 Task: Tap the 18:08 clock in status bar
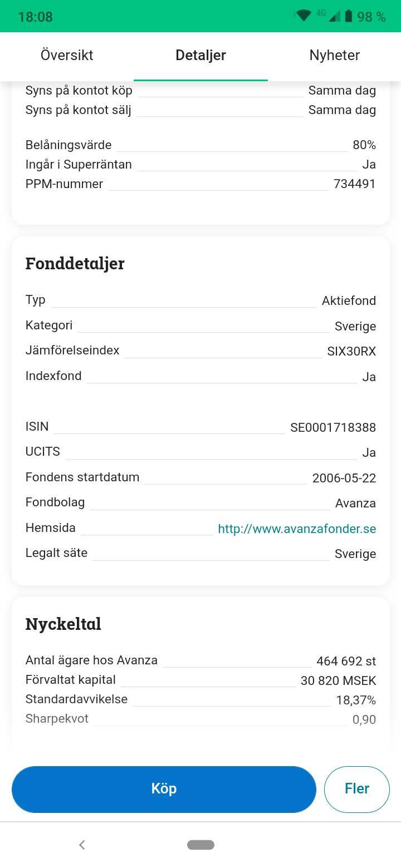coord(36,17)
